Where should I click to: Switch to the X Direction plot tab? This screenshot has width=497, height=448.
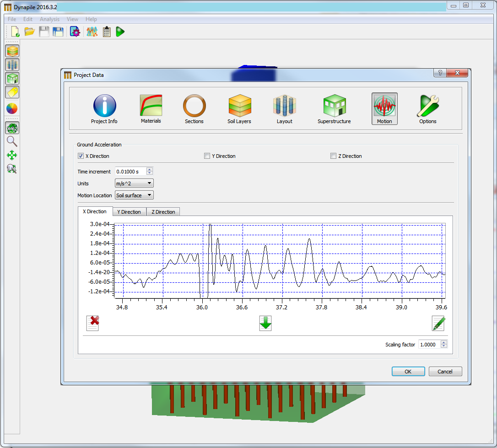pyautogui.click(x=95, y=211)
